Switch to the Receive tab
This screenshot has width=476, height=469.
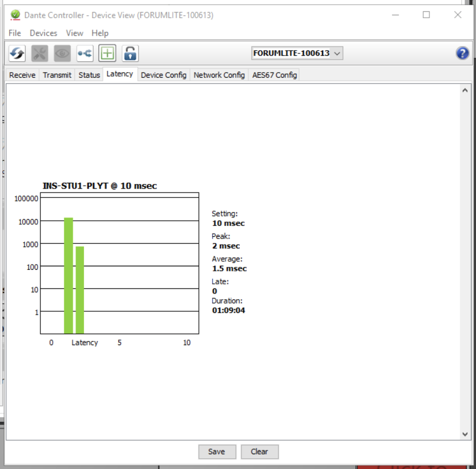[22, 75]
